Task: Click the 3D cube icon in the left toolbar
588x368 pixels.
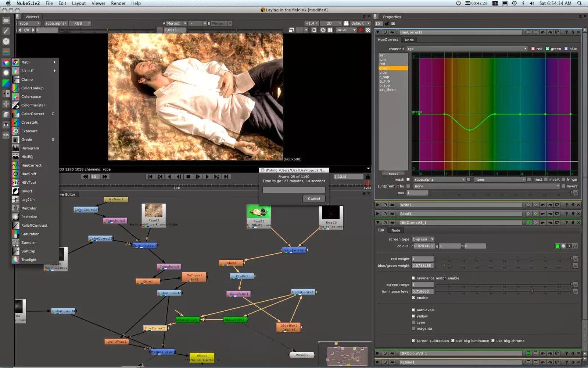Action: coord(6,114)
